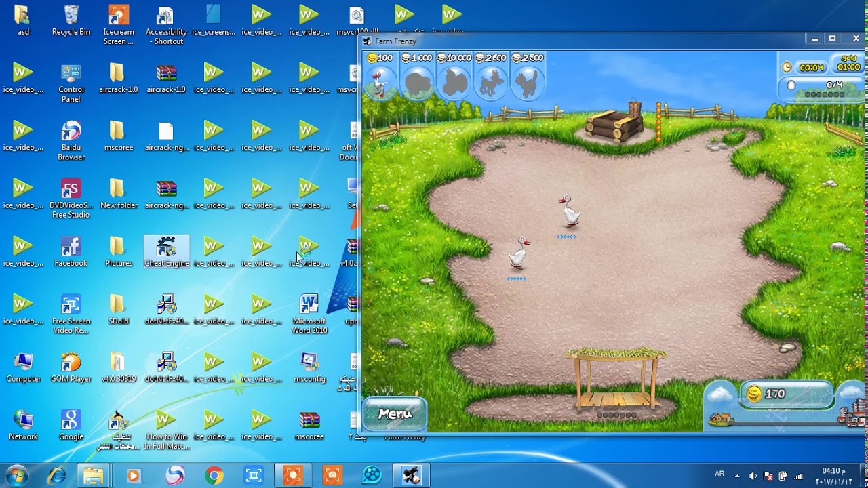Click the small farmhouse icon under money counter

click(722, 419)
